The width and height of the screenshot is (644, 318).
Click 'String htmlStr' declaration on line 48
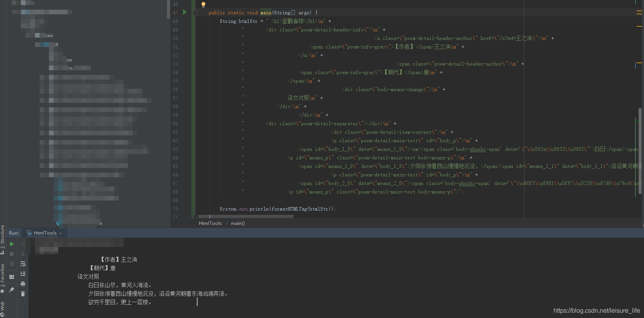click(238, 21)
